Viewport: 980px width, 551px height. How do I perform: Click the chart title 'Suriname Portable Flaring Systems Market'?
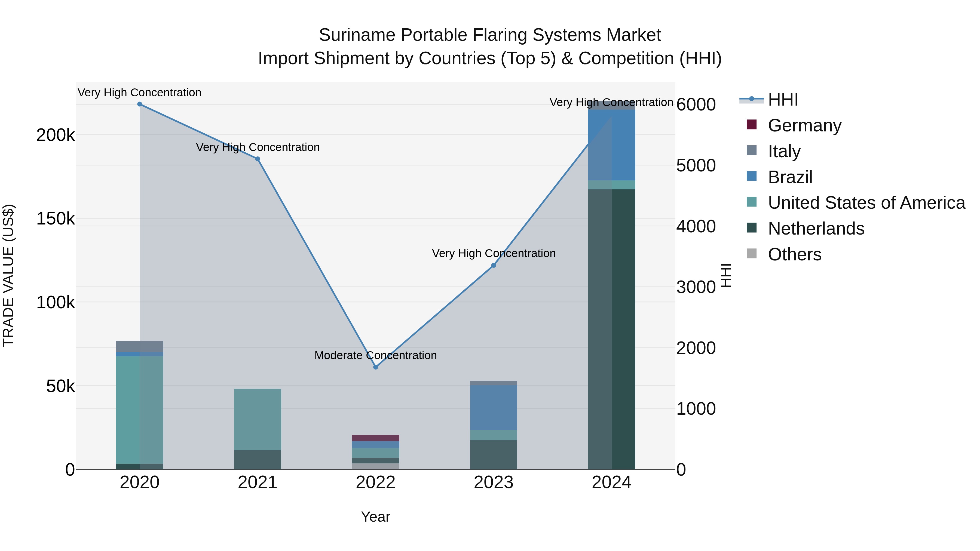point(490,35)
